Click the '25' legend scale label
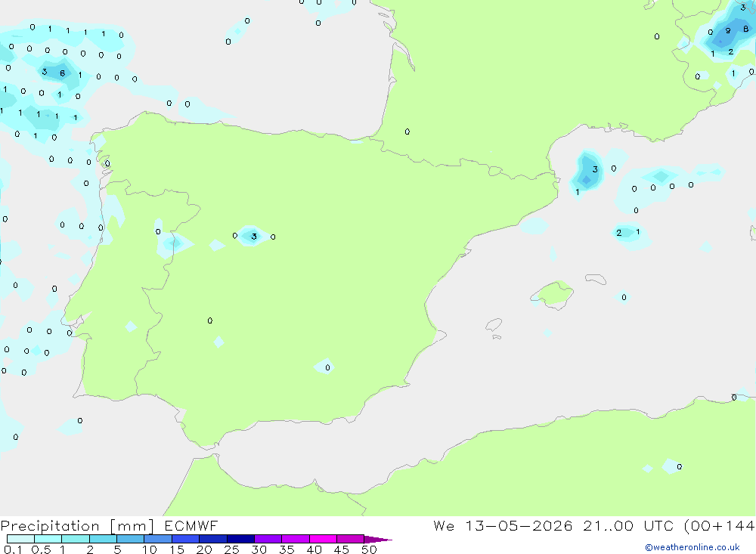The width and height of the screenshot is (756, 554). point(231,549)
